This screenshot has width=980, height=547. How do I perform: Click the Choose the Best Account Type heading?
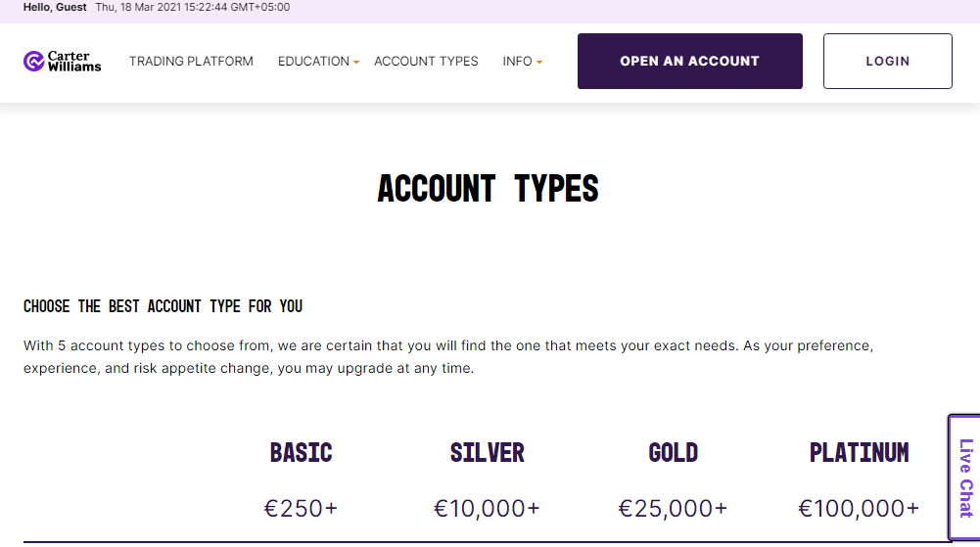(163, 306)
